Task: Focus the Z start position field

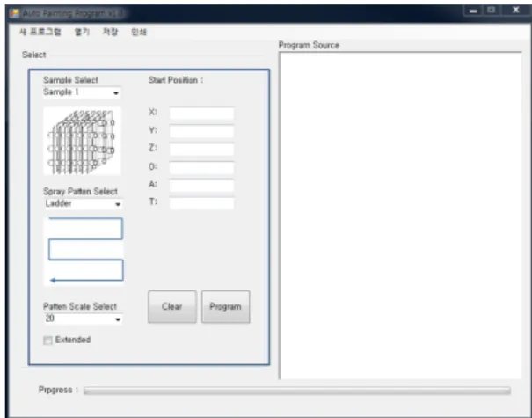Action: point(201,149)
